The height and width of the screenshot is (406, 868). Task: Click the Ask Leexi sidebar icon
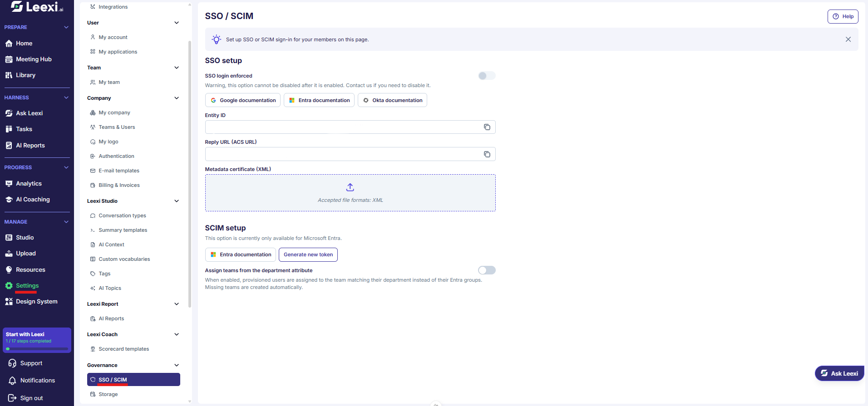pyautogui.click(x=9, y=113)
